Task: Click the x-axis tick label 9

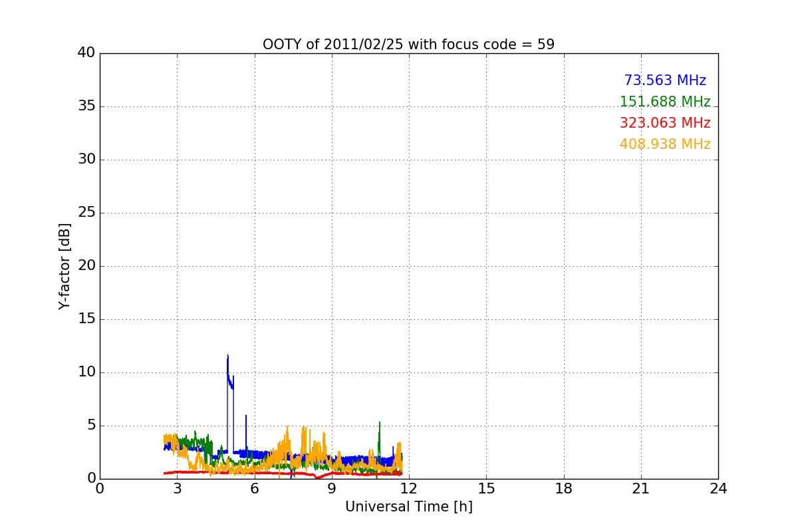Action: click(x=332, y=489)
